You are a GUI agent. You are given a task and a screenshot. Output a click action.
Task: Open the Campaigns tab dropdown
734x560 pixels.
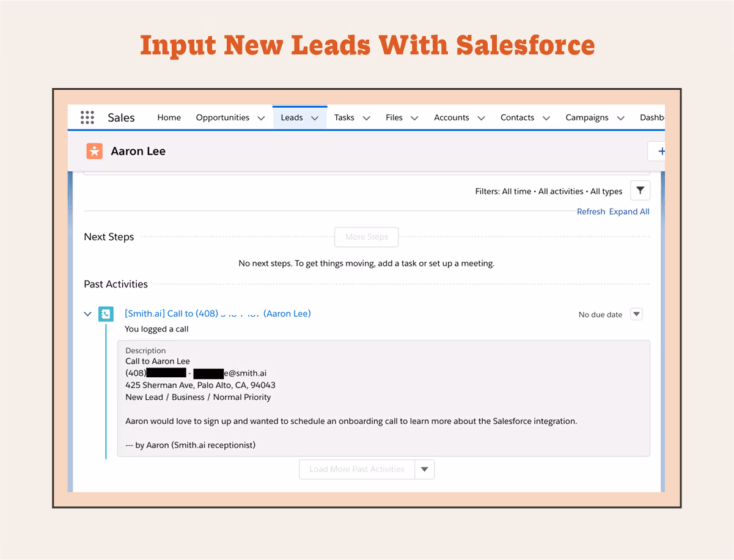click(621, 117)
